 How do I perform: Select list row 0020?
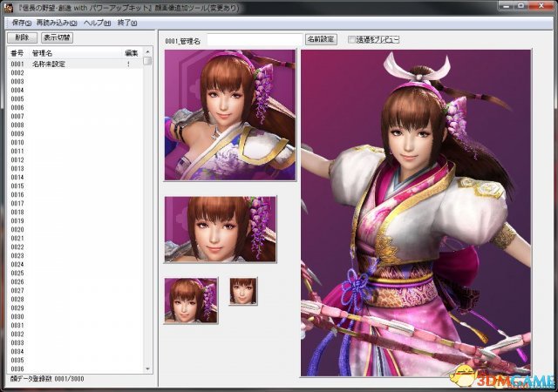(75, 229)
